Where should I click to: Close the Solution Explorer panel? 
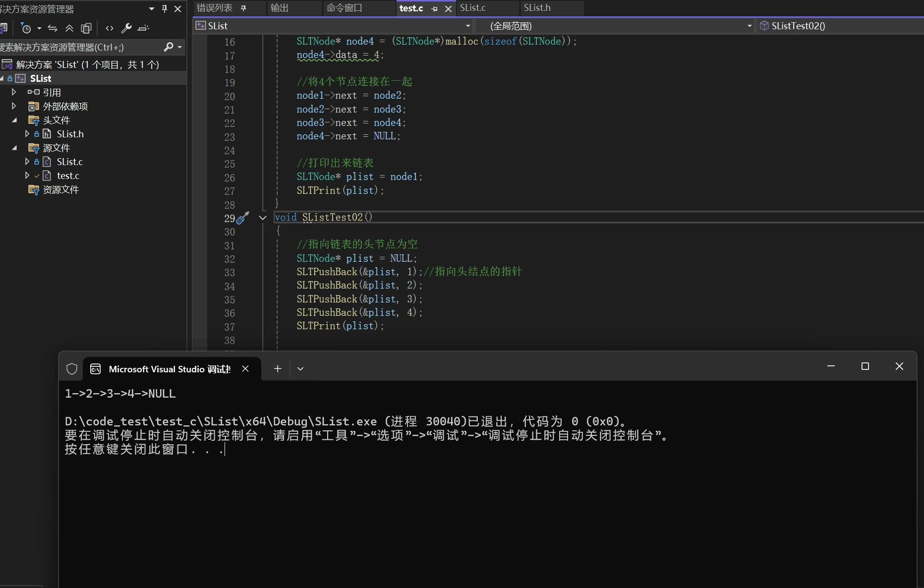(177, 8)
